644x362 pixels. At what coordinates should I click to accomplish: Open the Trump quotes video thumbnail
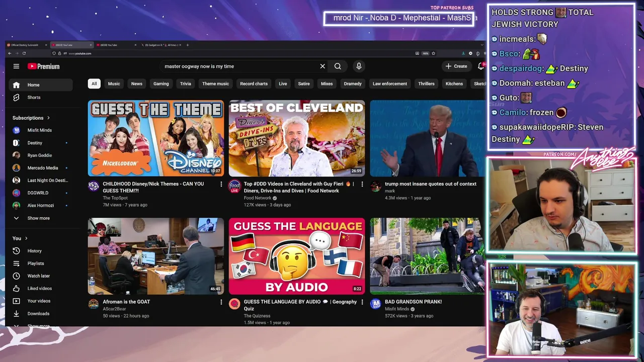point(428,138)
